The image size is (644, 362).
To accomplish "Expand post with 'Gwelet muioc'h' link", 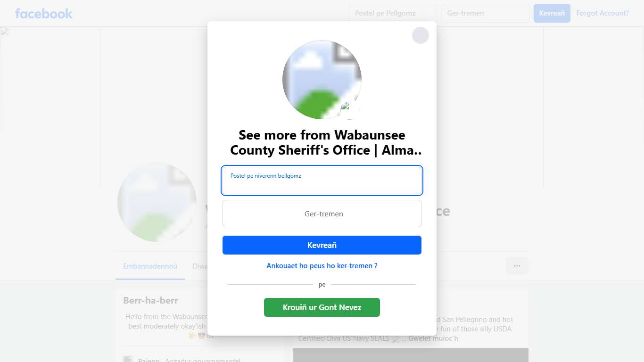I will click(433, 338).
